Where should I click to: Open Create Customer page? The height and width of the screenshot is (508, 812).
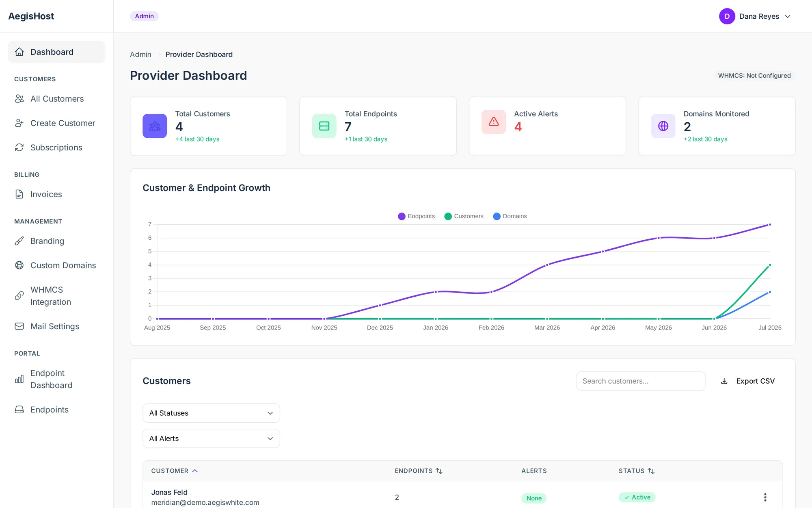(x=56, y=123)
